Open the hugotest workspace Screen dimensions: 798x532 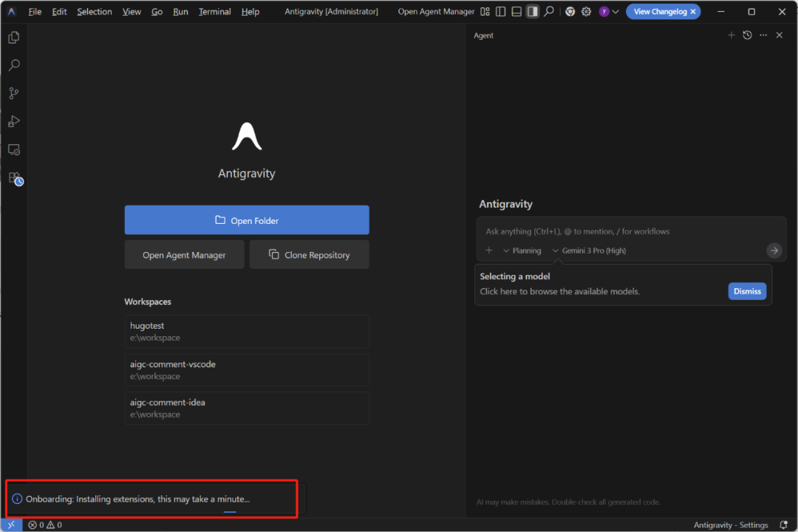(x=247, y=332)
